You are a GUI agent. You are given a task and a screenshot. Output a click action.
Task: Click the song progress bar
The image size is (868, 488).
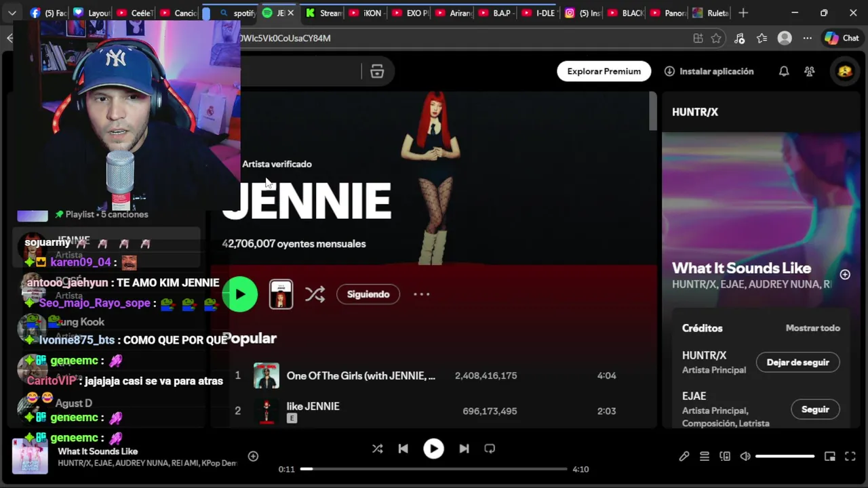(434, 469)
